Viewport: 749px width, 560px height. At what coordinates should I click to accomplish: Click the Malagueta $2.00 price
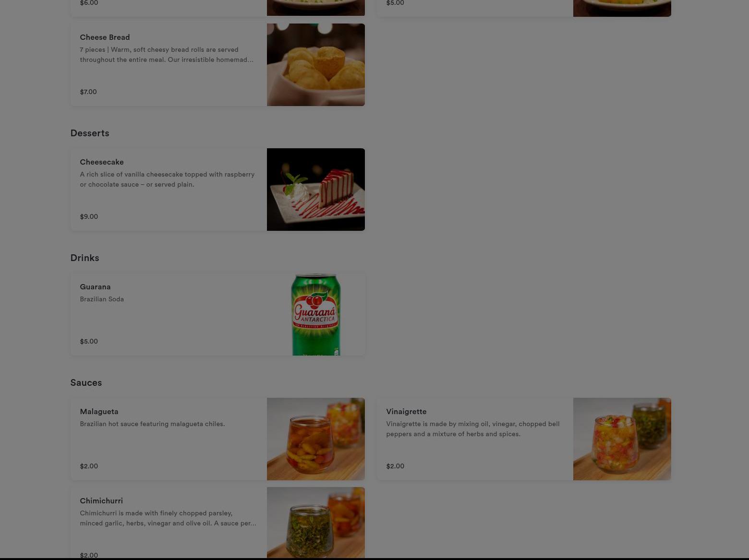(89, 466)
